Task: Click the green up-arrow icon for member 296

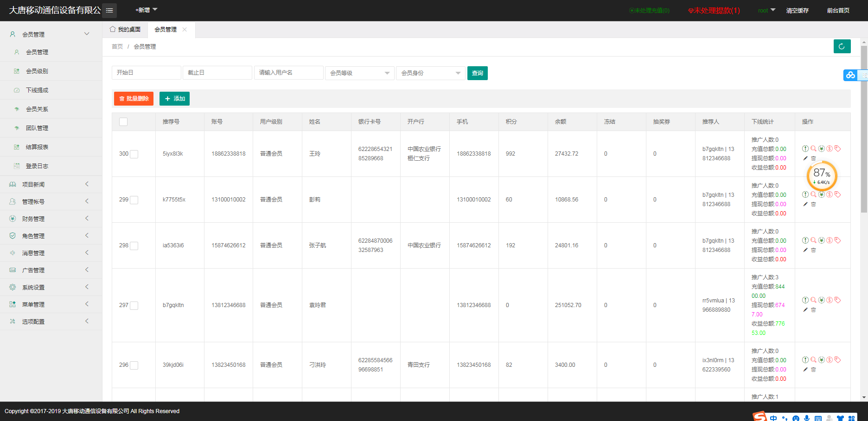Action: pyautogui.click(x=805, y=360)
